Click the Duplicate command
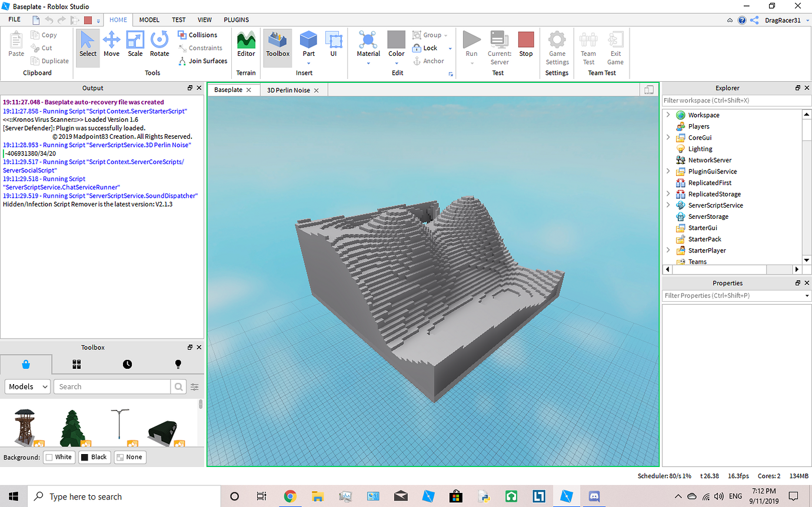The image size is (812, 507). (49, 61)
